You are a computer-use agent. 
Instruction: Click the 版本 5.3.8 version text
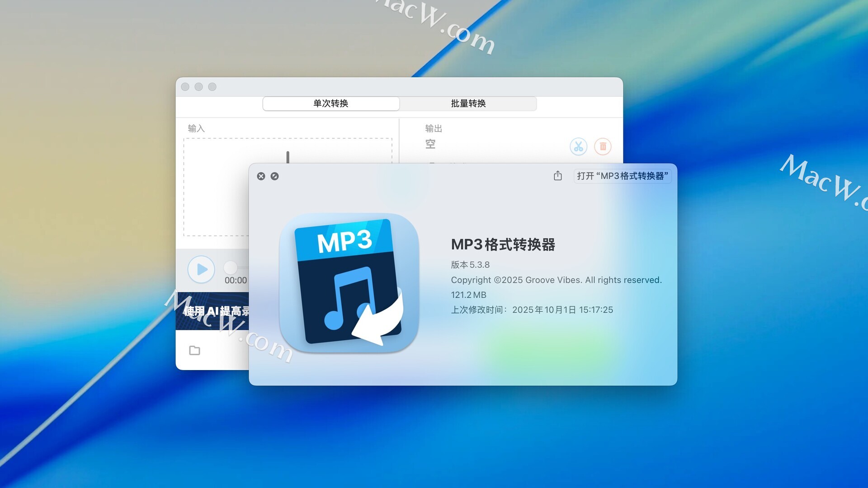pos(470,265)
